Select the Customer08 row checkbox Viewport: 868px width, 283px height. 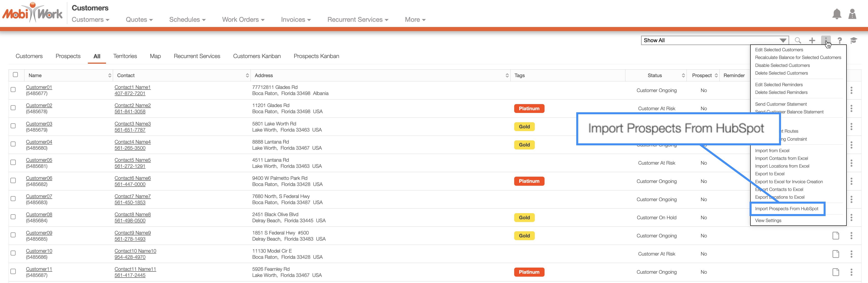pyautogui.click(x=13, y=217)
